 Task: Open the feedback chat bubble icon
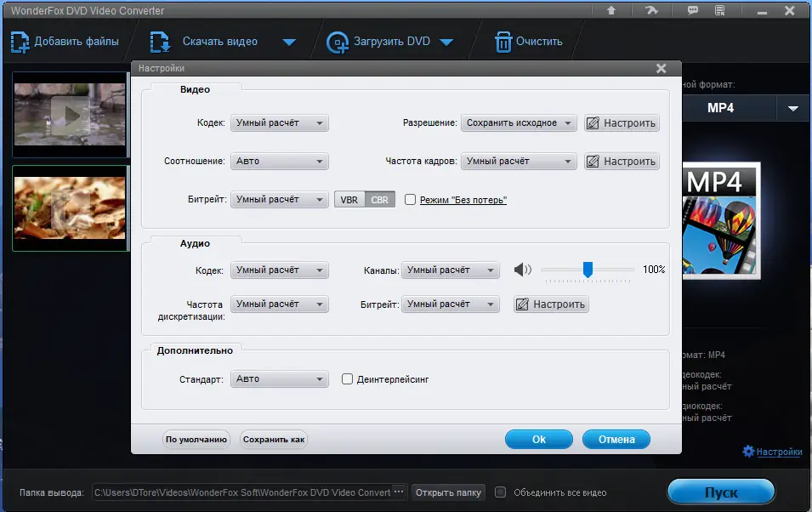tap(692, 10)
